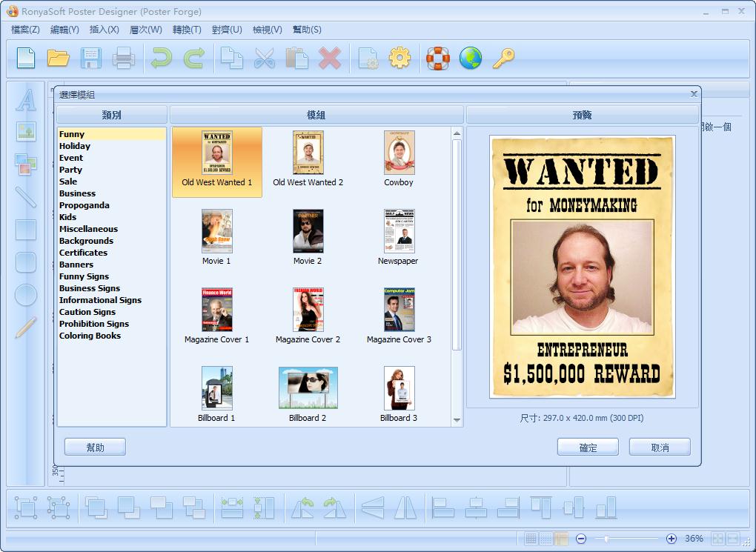Screen dimensions: 756x552
Task: Select the Holiday category
Action: 75,146
